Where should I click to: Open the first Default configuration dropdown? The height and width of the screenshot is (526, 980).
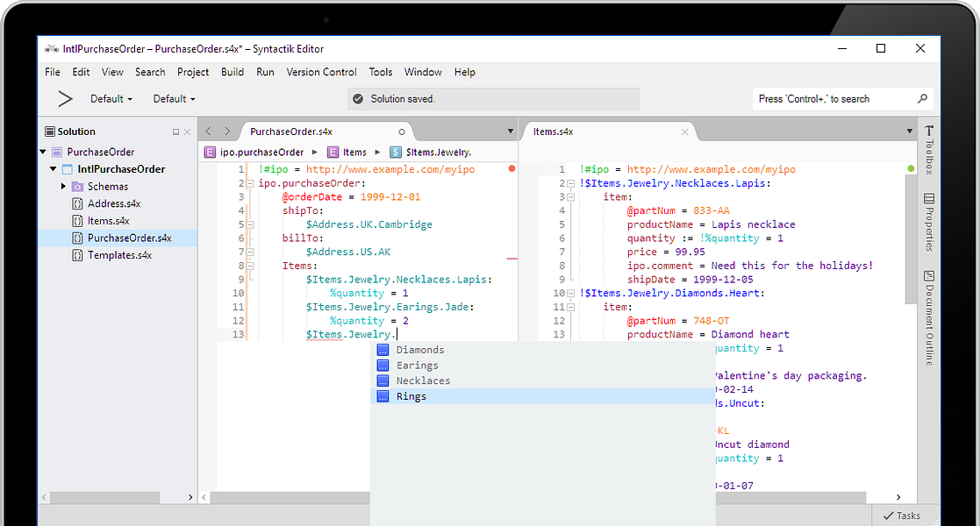pyautogui.click(x=111, y=99)
